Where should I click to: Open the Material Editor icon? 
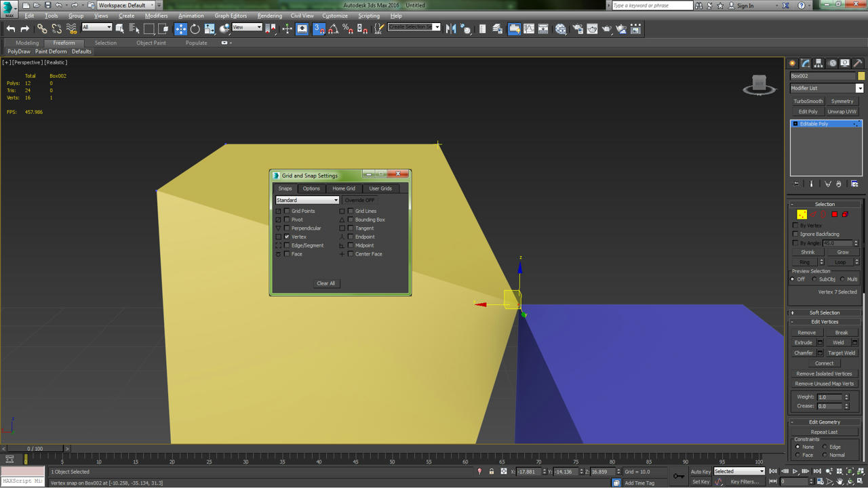(x=561, y=28)
